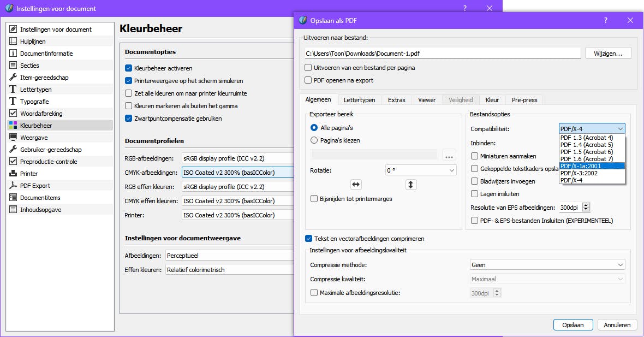Expand the Compressie methode dropdown
644x337 pixels.
[x=547, y=265]
